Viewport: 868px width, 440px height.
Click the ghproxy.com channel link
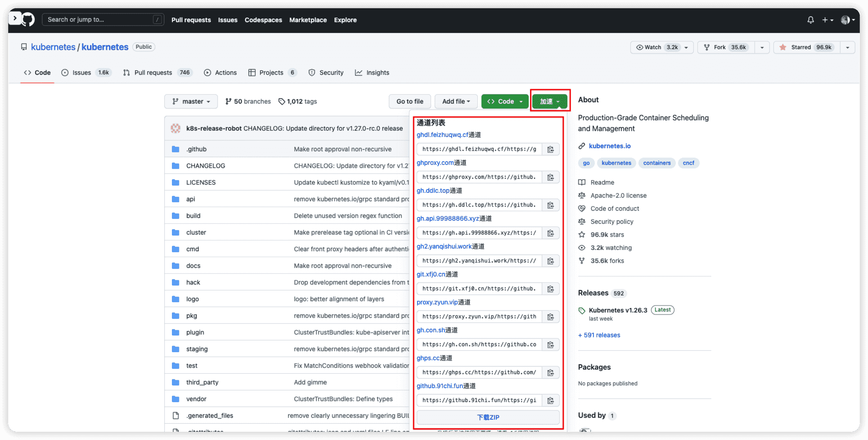pos(435,163)
